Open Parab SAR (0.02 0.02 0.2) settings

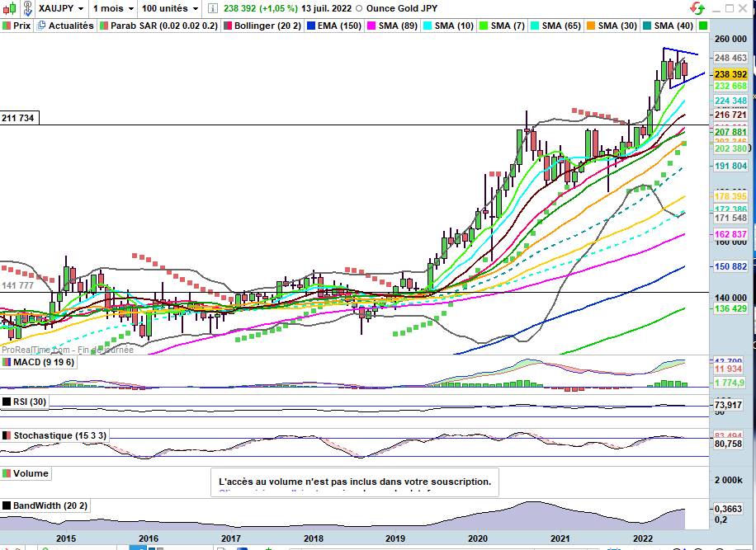[164, 26]
